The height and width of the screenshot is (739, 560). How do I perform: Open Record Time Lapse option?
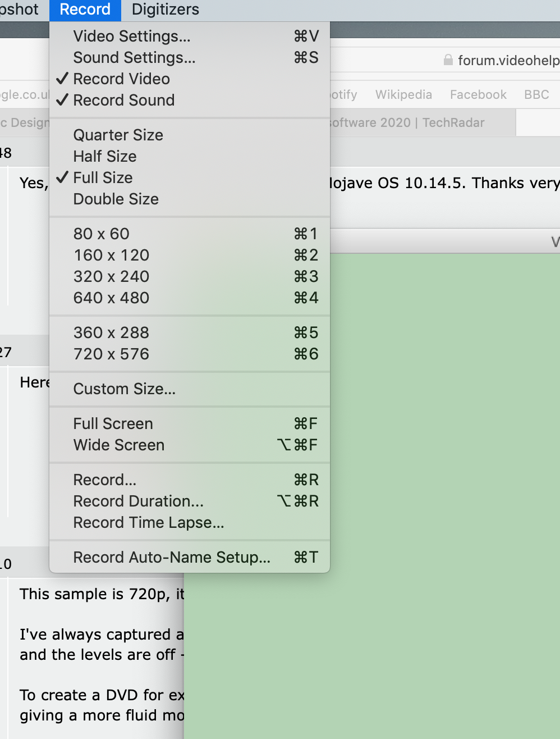[x=148, y=523]
